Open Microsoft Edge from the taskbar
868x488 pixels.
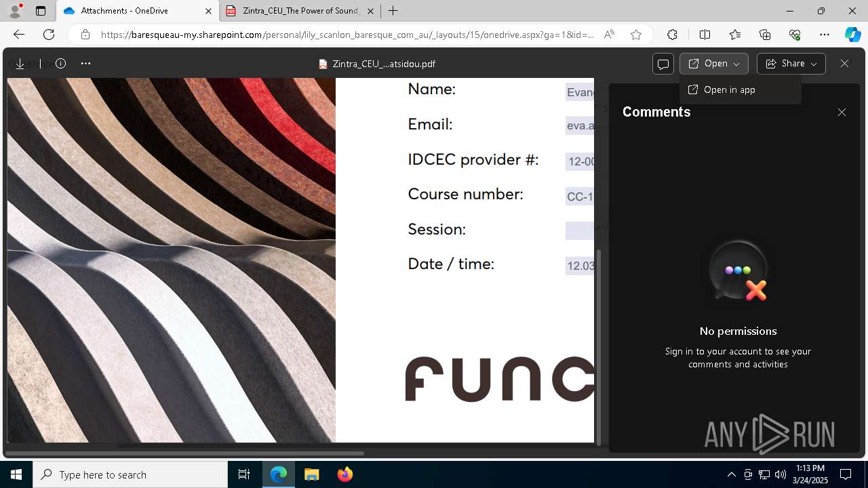[279, 474]
